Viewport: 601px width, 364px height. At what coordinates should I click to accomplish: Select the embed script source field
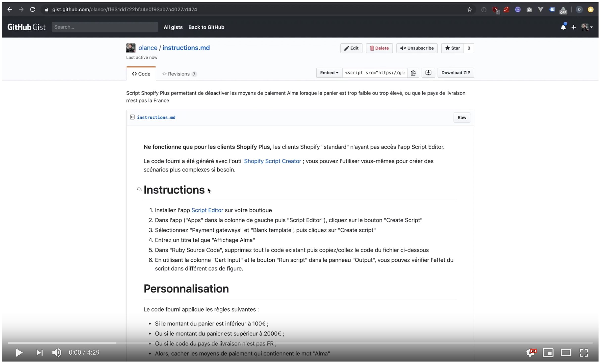[374, 73]
